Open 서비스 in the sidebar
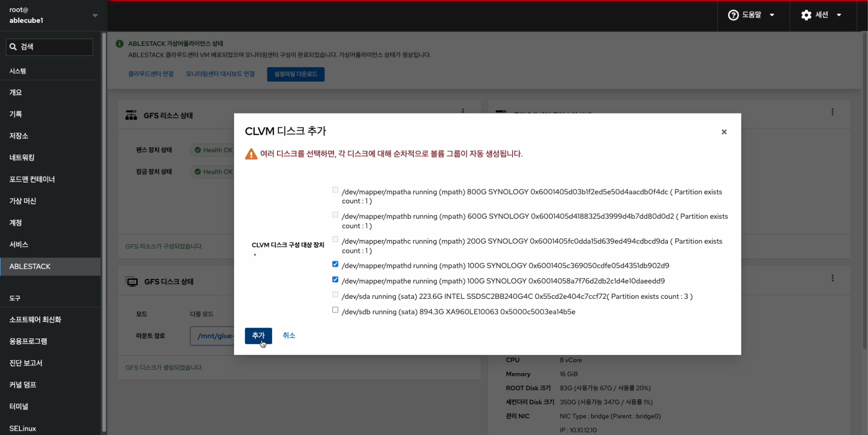Image resolution: width=868 pixels, height=435 pixels. [x=50, y=245]
